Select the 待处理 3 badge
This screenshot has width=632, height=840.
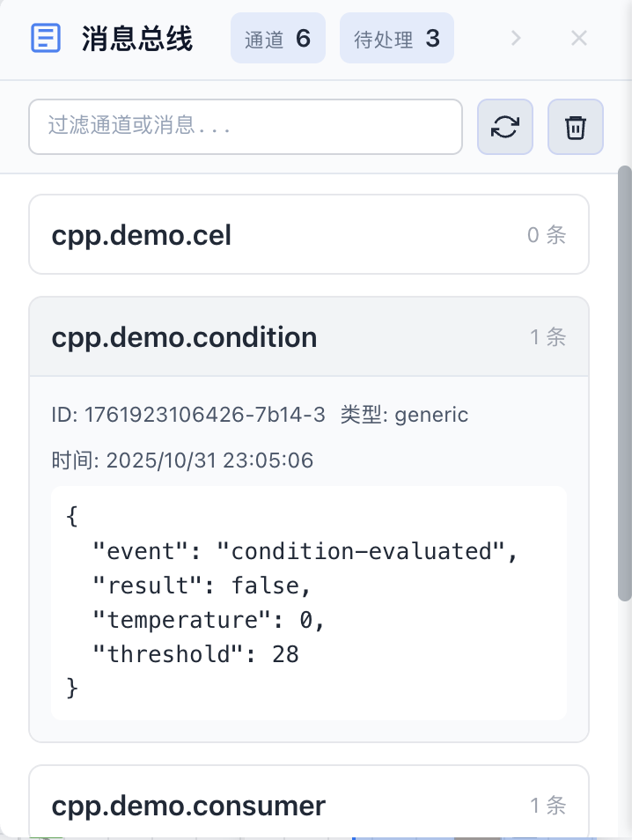(397, 38)
